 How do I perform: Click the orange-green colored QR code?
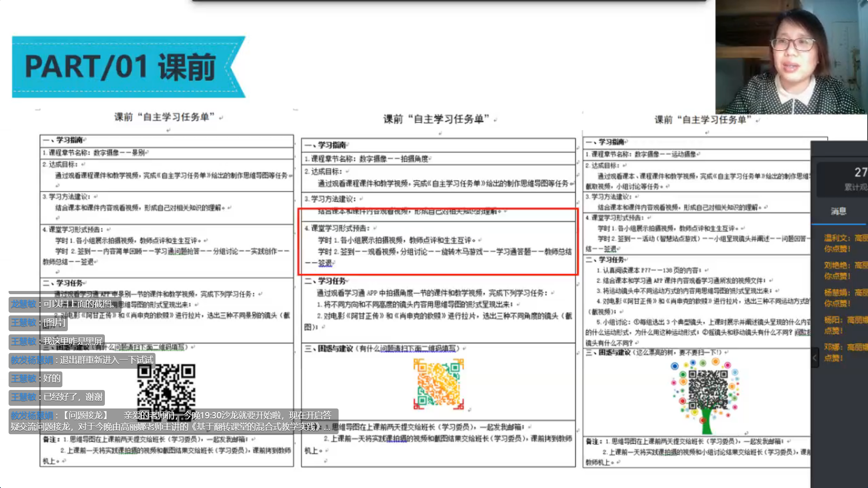(438, 384)
